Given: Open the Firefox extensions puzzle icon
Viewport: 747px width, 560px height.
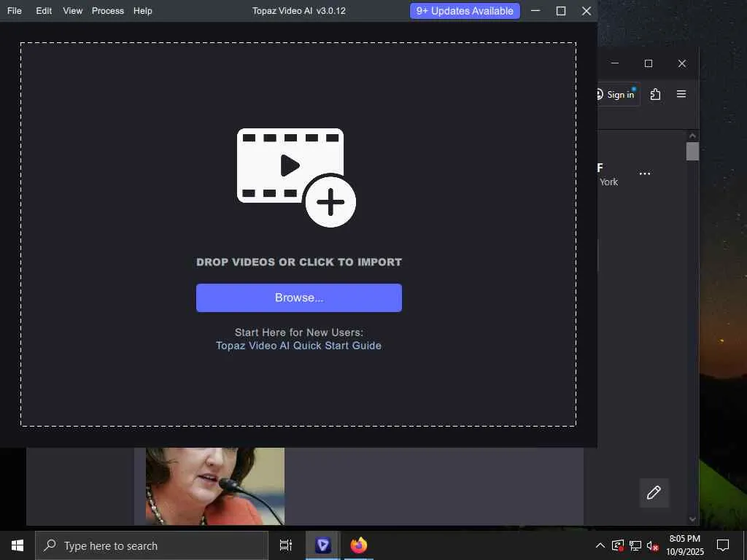Looking at the screenshot, I should point(656,94).
